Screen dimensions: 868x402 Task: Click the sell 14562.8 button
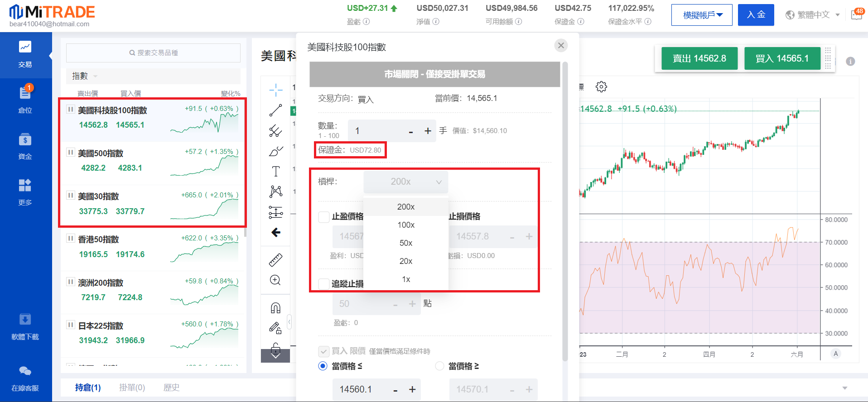(699, 58)
